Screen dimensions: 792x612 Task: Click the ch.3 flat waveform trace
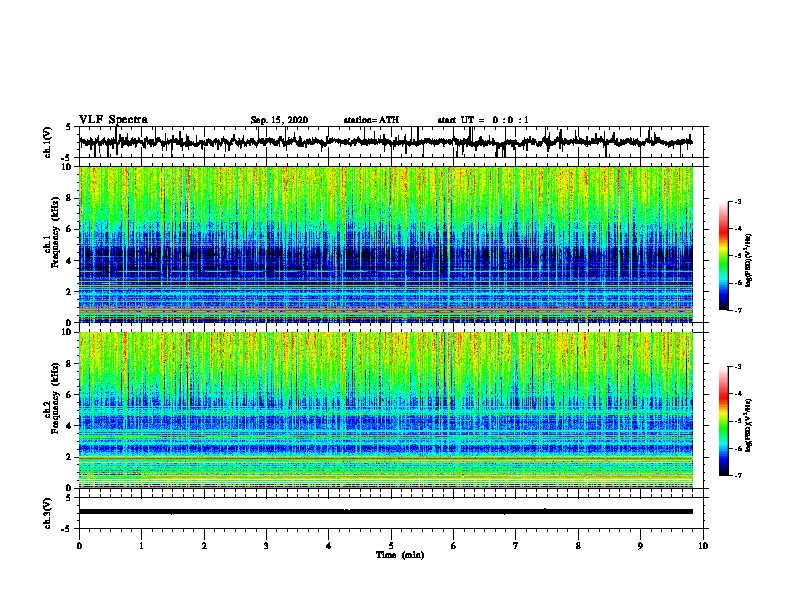point(386,512)
